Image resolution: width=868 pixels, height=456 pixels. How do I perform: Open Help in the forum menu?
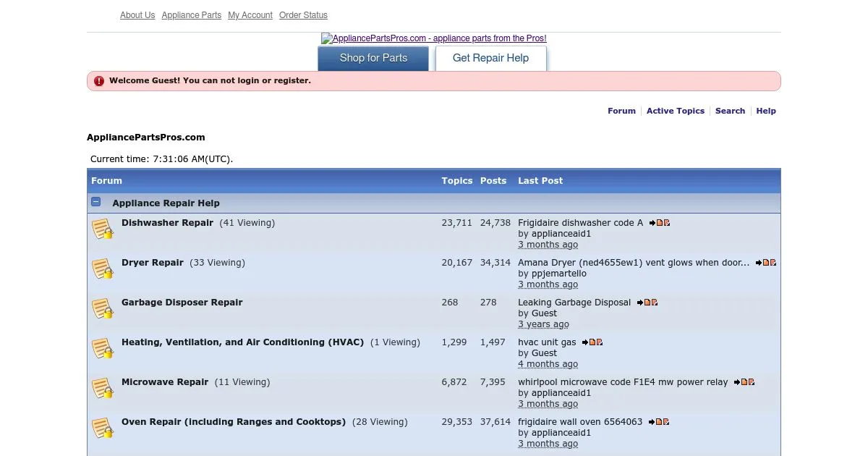(x=766, y=111)
